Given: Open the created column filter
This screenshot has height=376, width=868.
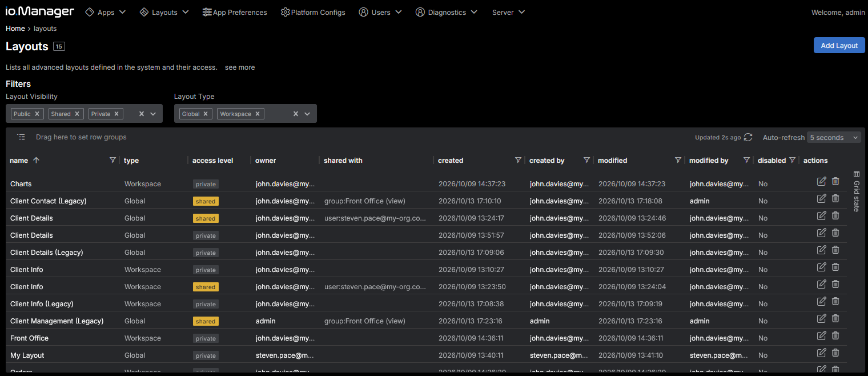Looking at the screenshot, I should [x=518, y=161].
